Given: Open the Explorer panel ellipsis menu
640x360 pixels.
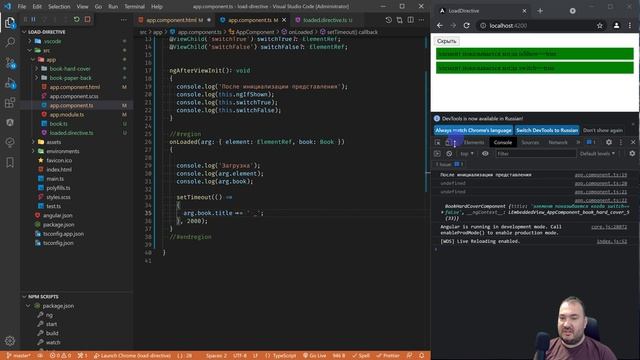Looking at the screenshot, I should tap(124, 20).
